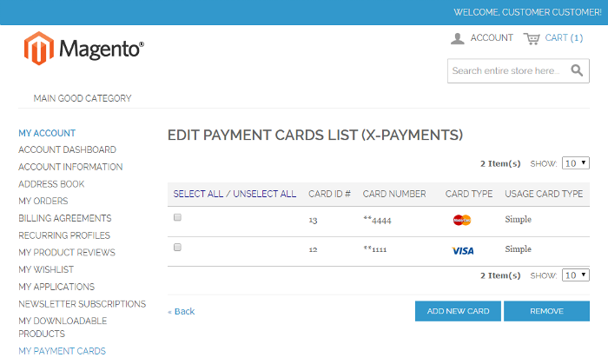The height and width of the screenshot is (364, 608).
Task: View My Orders
Action: [x=43, y=202]
